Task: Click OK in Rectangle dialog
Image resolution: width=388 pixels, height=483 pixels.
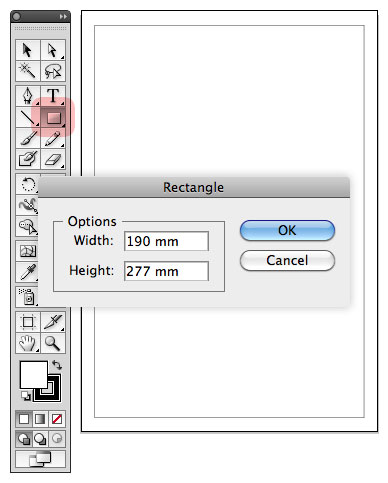Action: tap(287, 230)
